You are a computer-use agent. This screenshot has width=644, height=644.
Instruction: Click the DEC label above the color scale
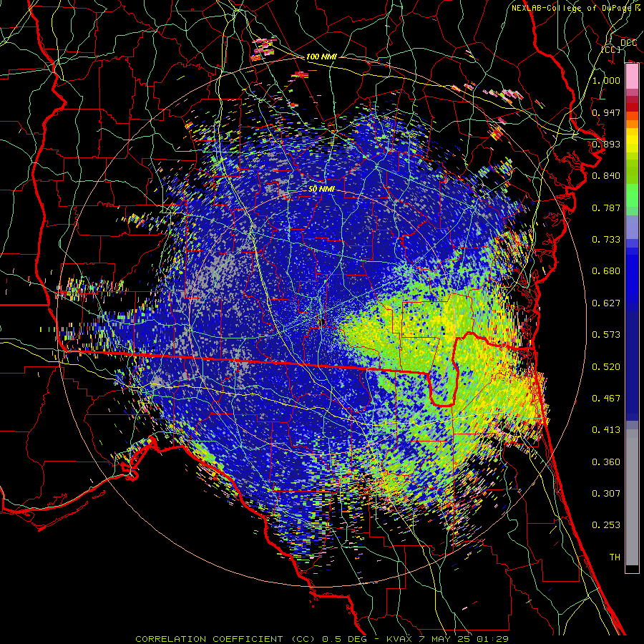tap(628, 43)
